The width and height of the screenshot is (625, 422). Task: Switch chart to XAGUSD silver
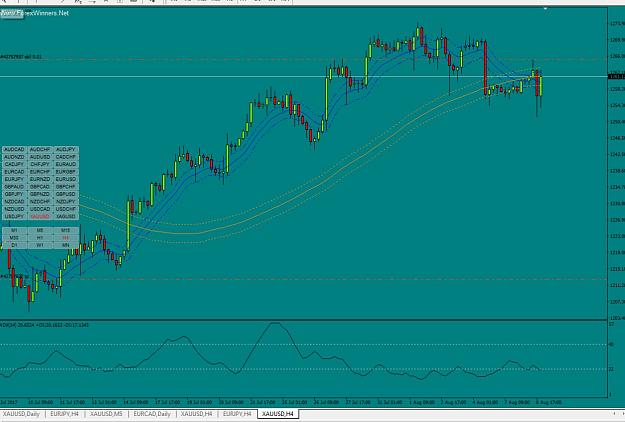66,216
